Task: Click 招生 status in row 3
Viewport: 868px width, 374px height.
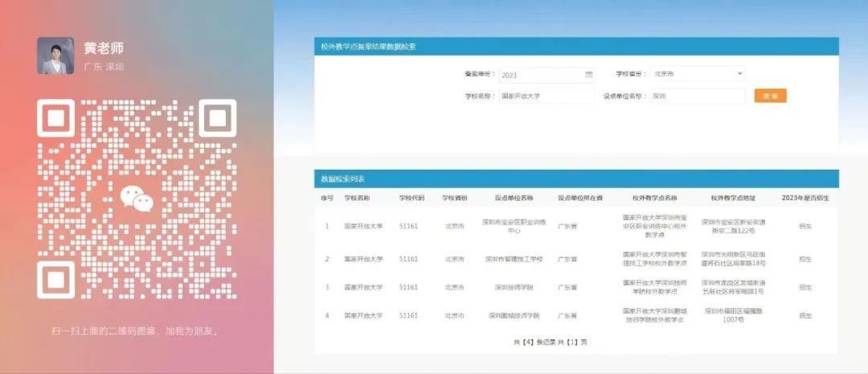Action: tap(805, 288)
